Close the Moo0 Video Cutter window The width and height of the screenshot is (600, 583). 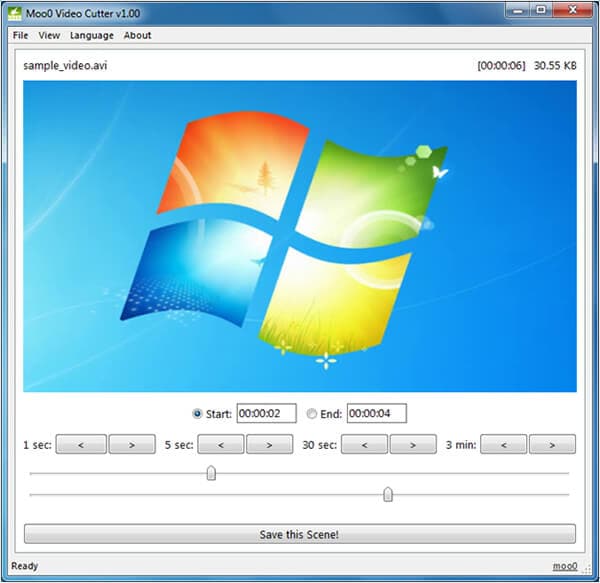pos(572,11)
